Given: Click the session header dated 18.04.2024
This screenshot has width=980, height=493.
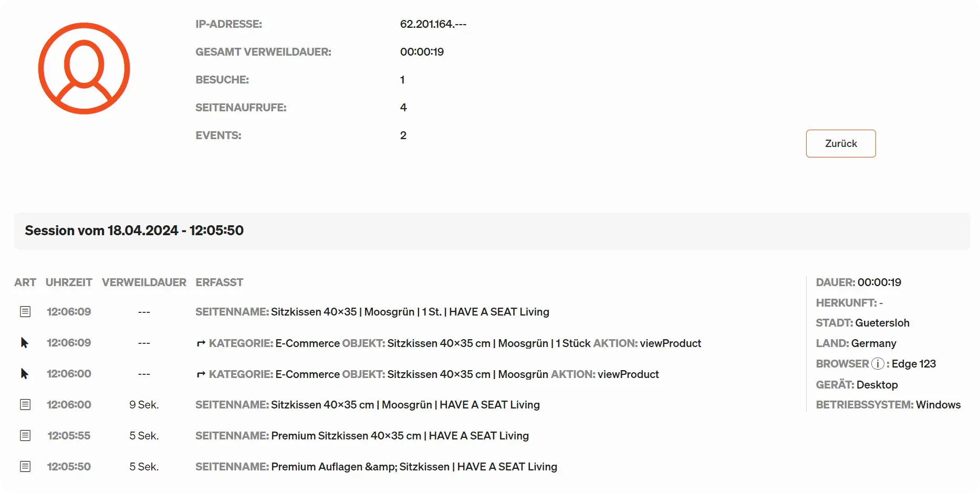Looking at the screenshot, I should coord(134,230).
